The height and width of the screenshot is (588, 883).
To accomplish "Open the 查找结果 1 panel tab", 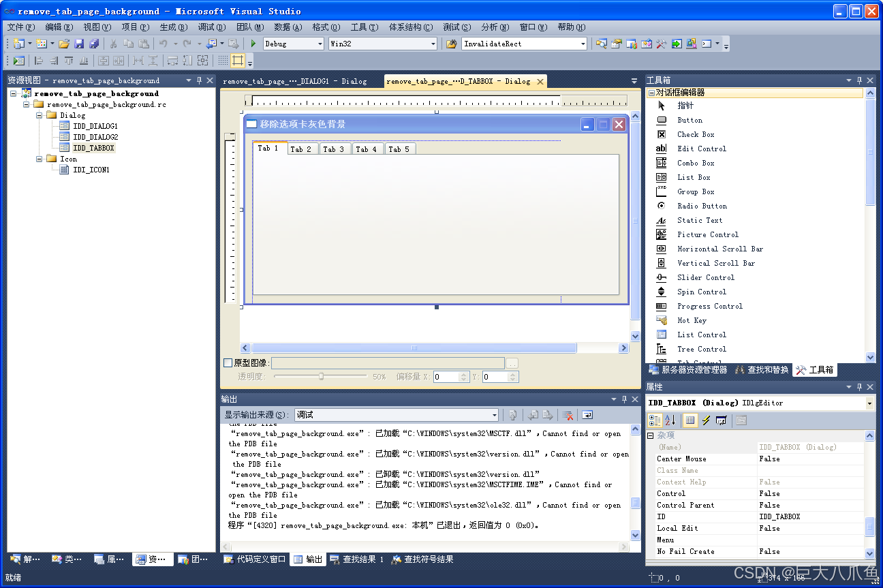I will (357, 559).
